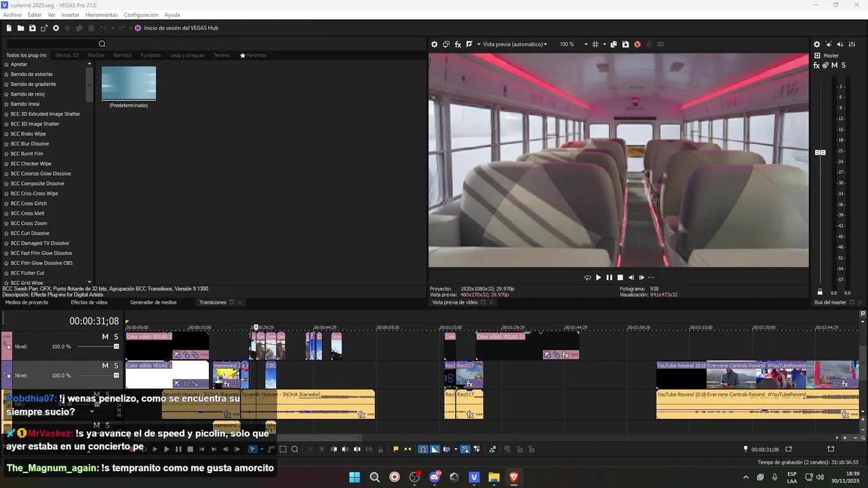Click the red V icon in preview toolbar
Screen dimensions: 868x488
click(637, 45)
